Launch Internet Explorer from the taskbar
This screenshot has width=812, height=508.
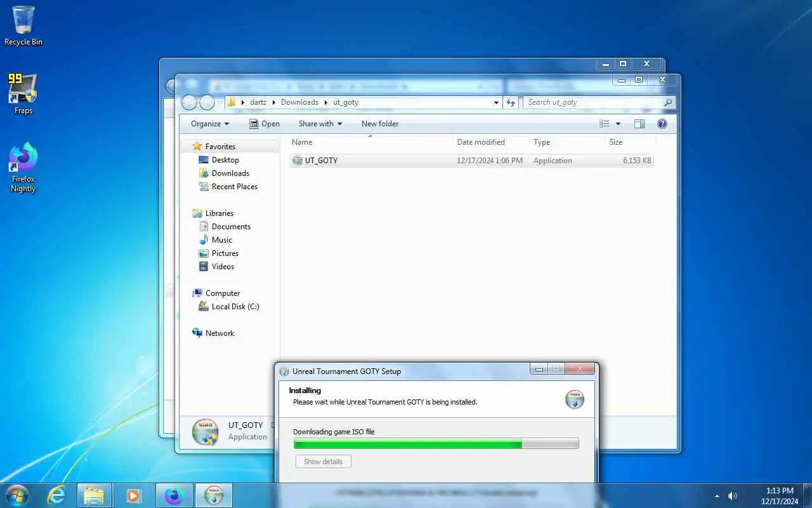[x=56, y=495]
